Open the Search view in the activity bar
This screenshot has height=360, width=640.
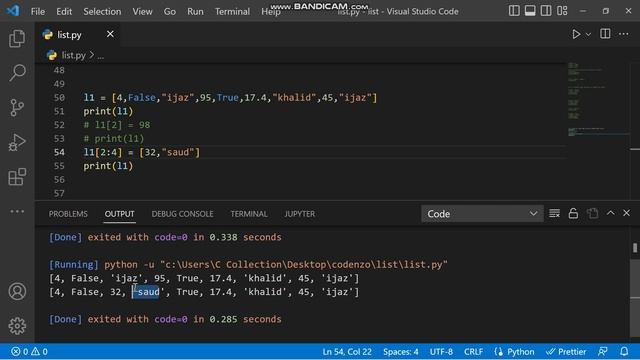[17, 73]
